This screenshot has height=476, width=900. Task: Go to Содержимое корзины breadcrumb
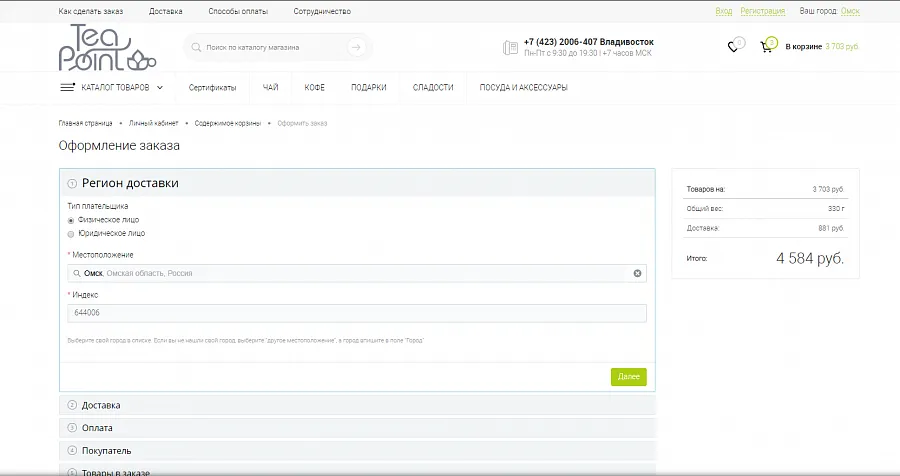pos(227,123)
